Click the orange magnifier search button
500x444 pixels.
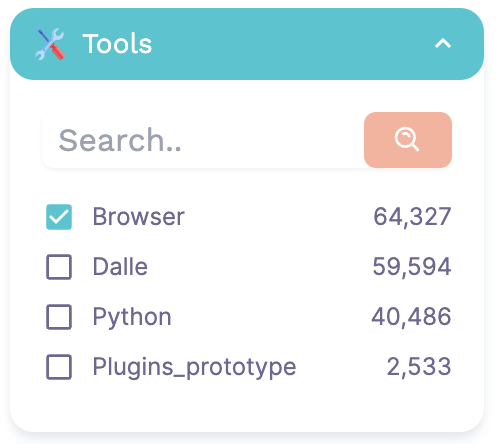point(408,140)
